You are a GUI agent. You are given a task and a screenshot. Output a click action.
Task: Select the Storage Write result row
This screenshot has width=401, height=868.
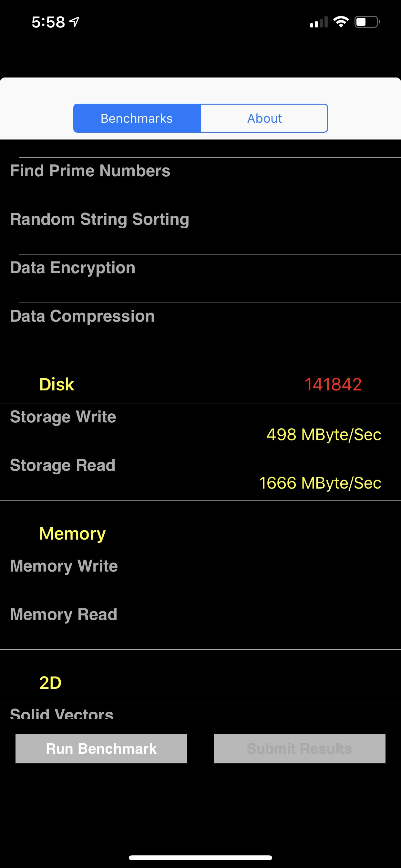coord(200,428)
